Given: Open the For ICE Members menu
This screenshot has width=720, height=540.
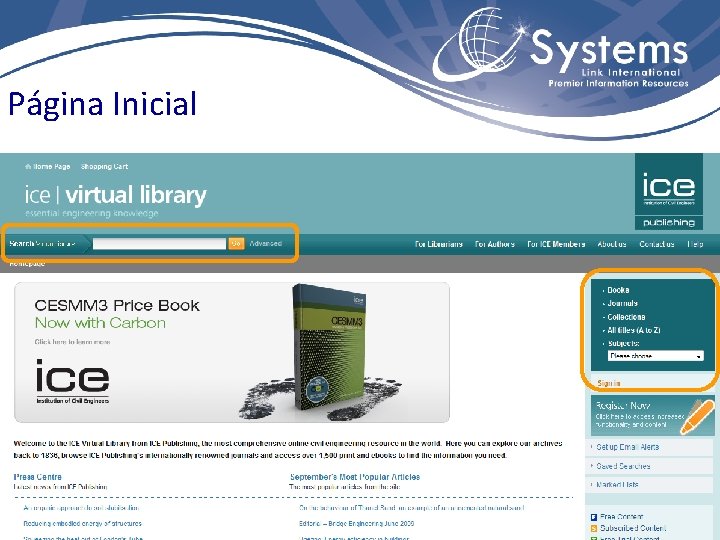Looking at the screenshot, I should tap(556, 244).
